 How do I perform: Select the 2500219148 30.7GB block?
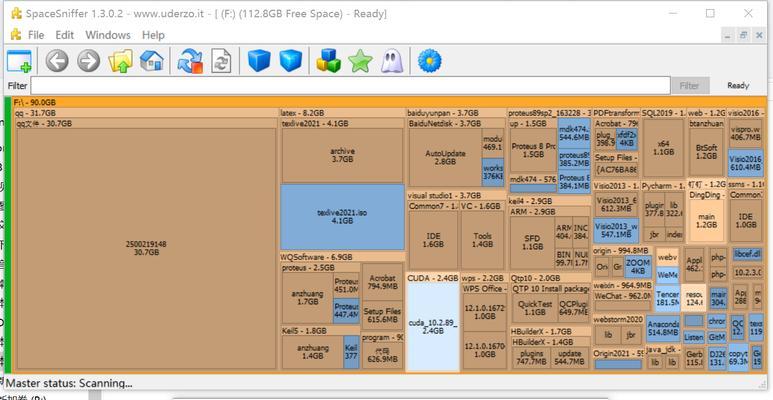(x=146, y=248)
